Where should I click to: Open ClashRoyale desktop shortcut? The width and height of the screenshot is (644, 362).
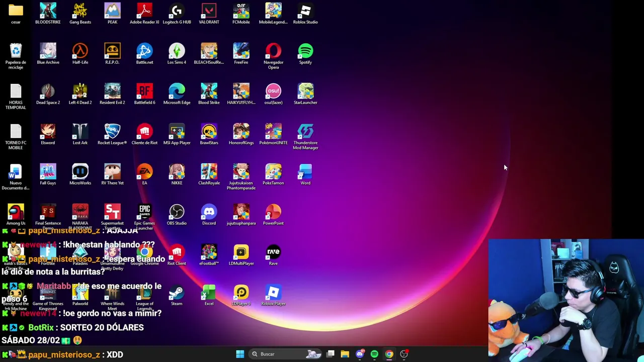(x=209, y=174)
